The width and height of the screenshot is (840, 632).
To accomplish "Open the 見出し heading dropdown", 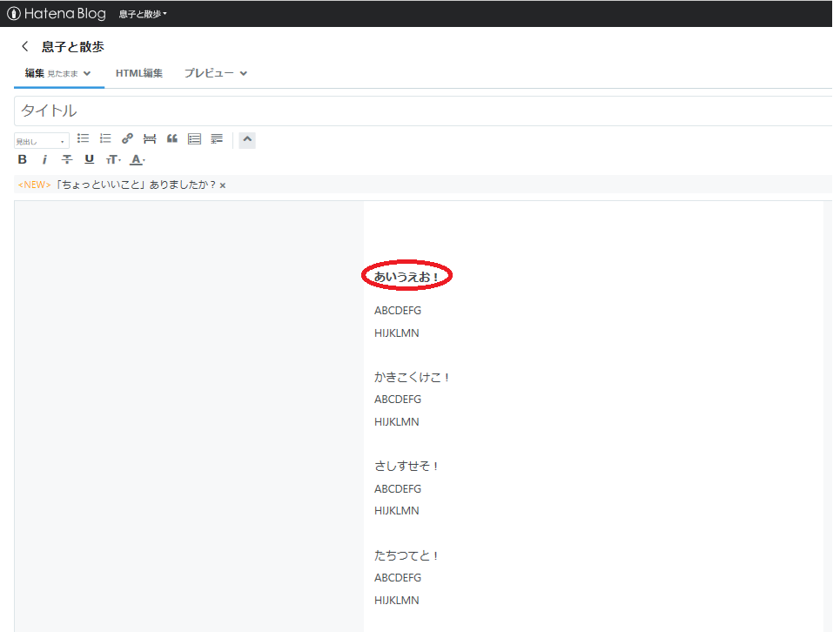I will pyautogui.click(x=40, y=139).
